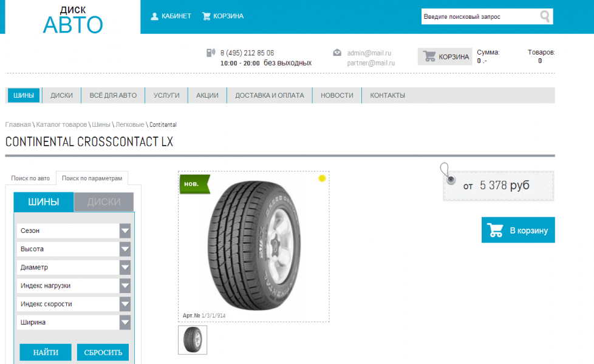Click the Легковые breadcrumb link
594x364 pixels.
point(129,124)
